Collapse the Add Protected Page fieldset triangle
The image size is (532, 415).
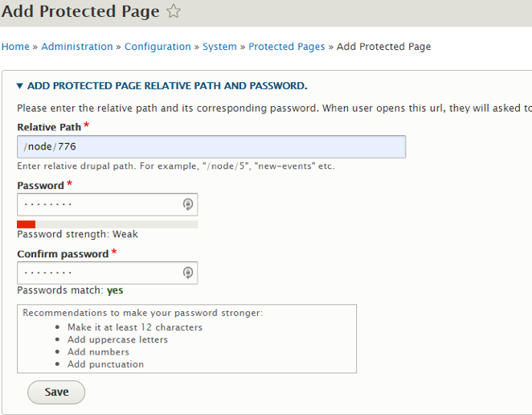pyautogui.click(x=20, y=85)
